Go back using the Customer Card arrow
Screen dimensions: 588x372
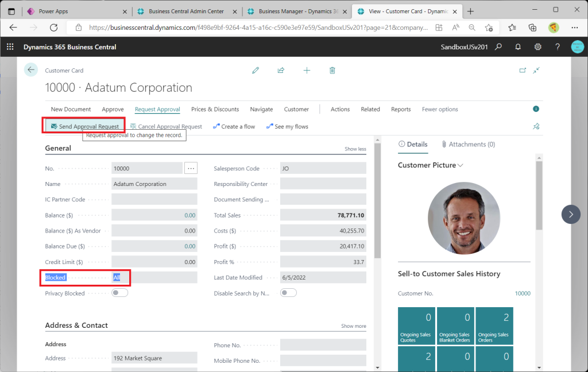click(x=31, y=70)
